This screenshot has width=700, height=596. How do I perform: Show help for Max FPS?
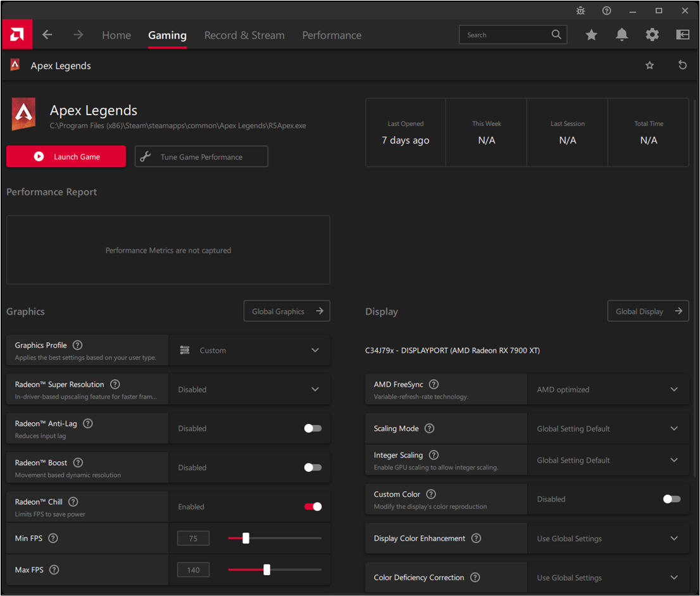[x=54, y=569]
